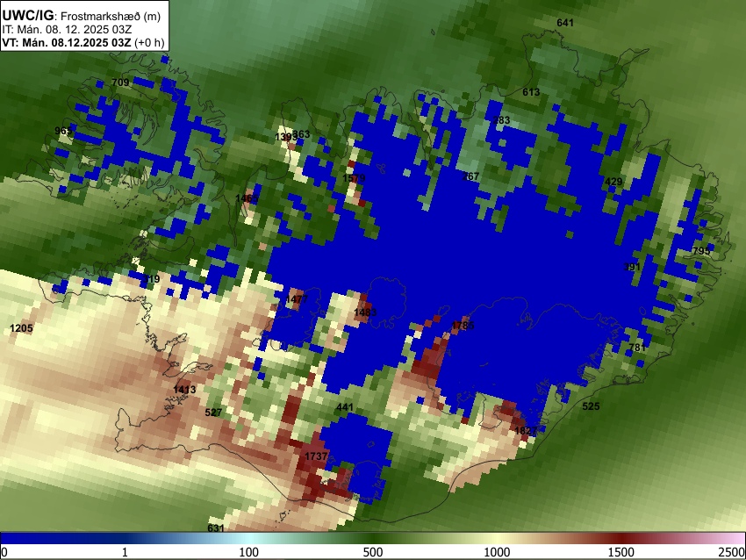Image resolution: width=746 pixels, height=560 pixels.
Task: Click the 429 value label
Action: [x=613, y=182]
